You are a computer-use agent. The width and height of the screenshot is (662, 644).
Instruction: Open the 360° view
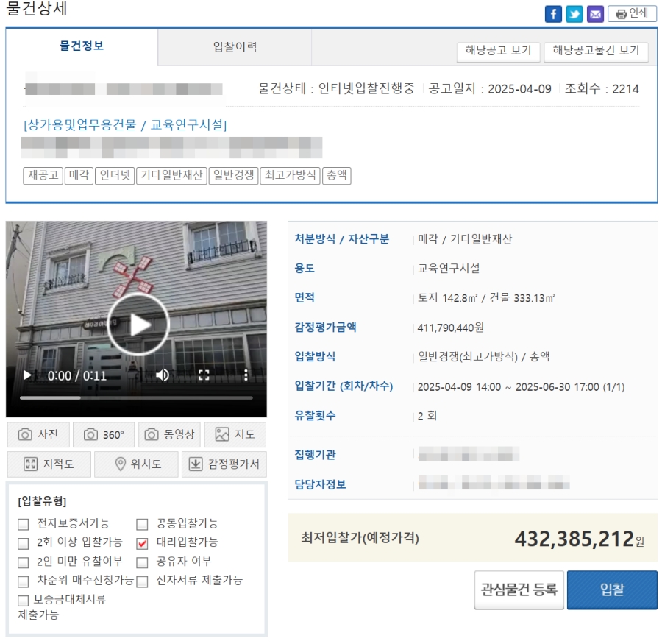104,434
